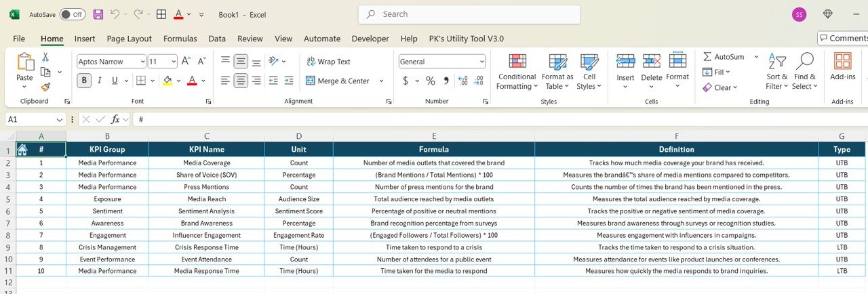Toggle Bold formatting
Viewport: 868px width, 294px height.
[x=84, y=81]
